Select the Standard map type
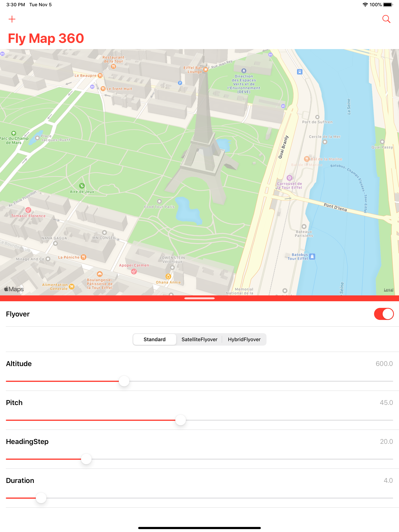 154,339
